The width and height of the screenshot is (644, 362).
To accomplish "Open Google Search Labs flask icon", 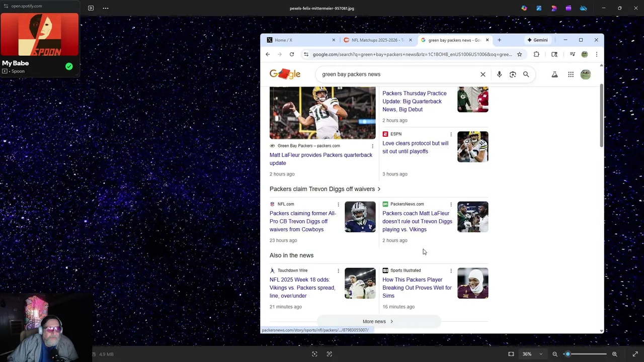I will click(554, 74).
